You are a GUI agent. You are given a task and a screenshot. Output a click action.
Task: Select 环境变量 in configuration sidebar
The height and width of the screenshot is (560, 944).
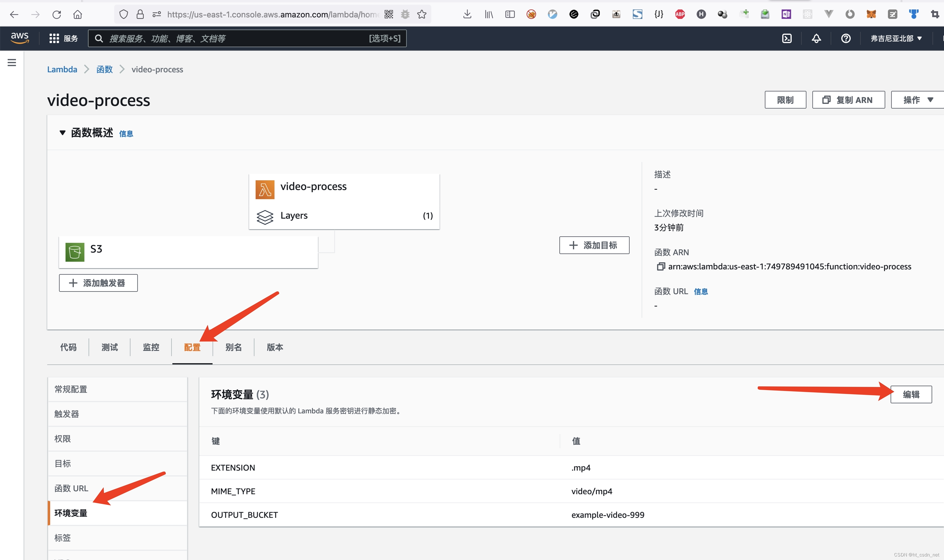pyautogui.click(x=117, y=513)
